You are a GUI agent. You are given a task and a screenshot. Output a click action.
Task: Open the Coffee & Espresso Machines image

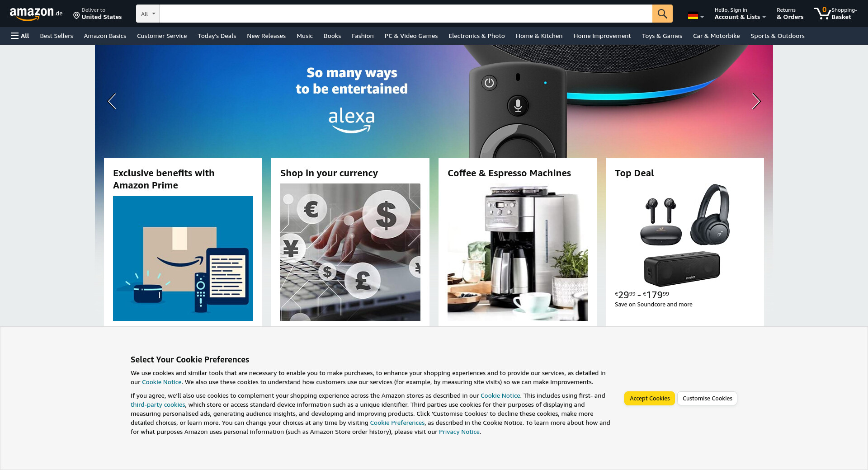coord(518,252)
